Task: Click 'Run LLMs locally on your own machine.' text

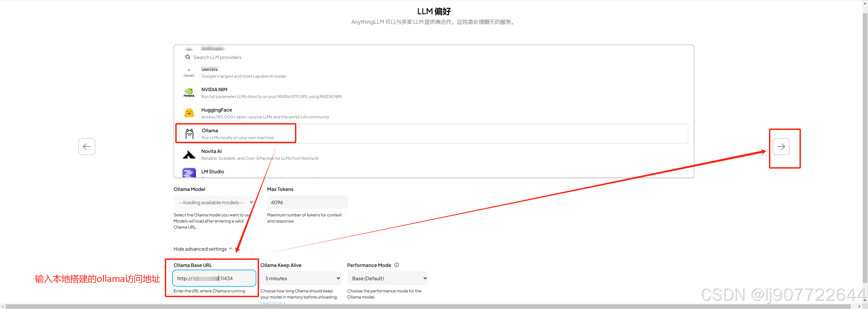Action: (238, 138)
